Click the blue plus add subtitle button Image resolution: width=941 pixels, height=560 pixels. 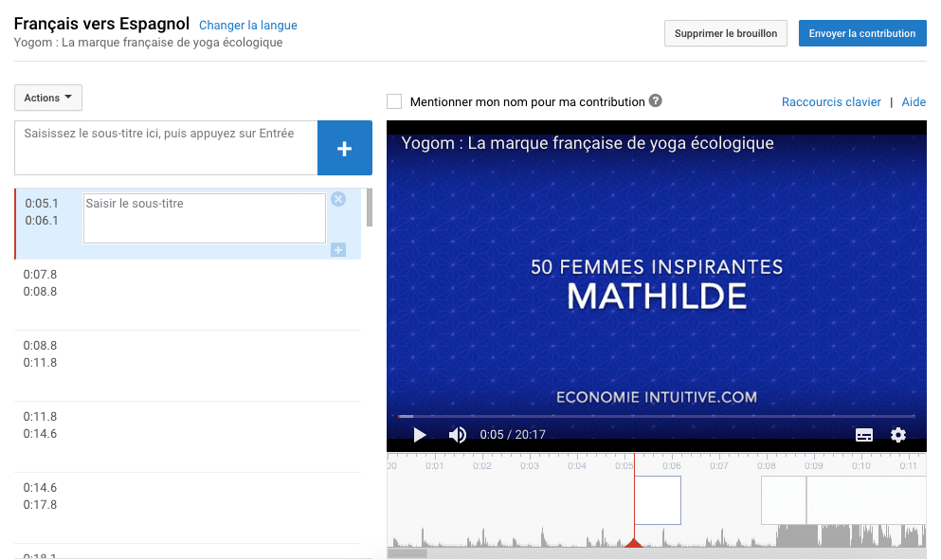click(x=344, y=148)
